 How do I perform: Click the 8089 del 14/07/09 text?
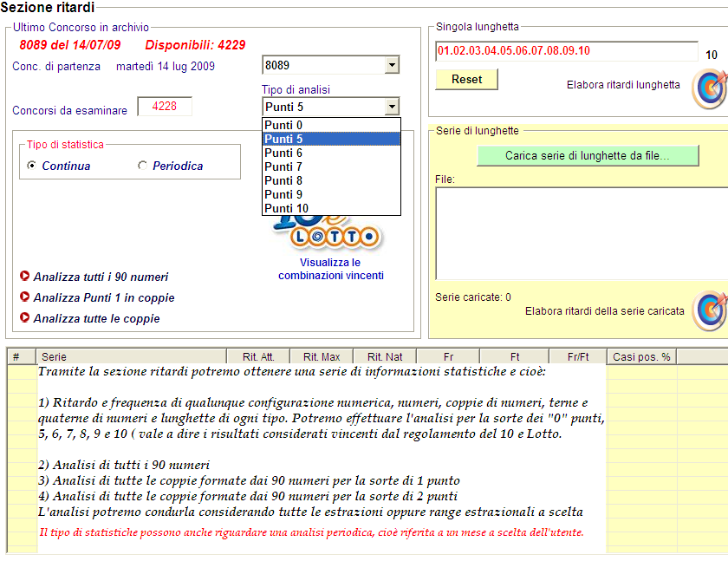(69, 44)
